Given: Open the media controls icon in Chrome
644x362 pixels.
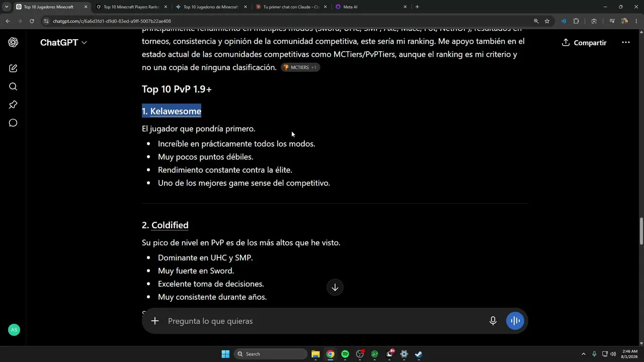Looking at the screenshot, I should pyautogui.click(x=612, y=21).
